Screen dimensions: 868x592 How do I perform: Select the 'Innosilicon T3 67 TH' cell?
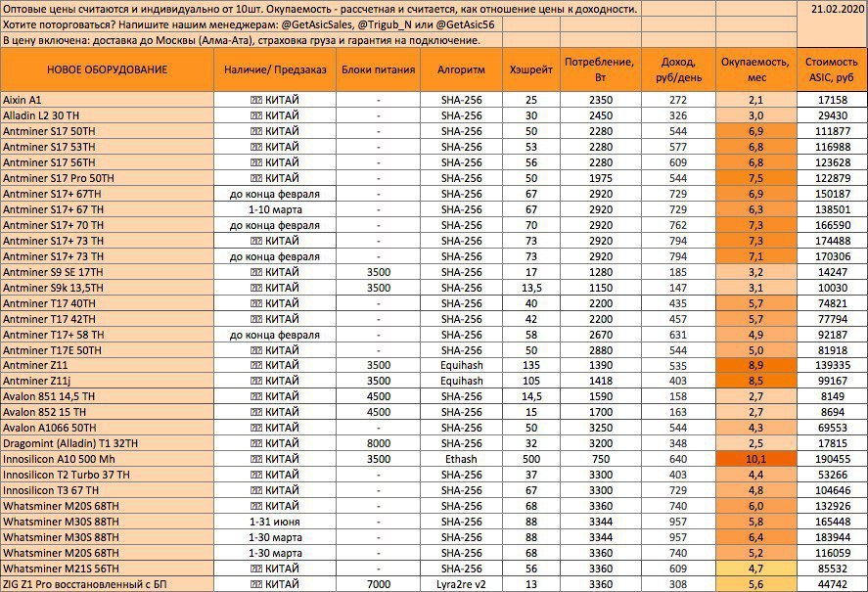coord(107,490)
